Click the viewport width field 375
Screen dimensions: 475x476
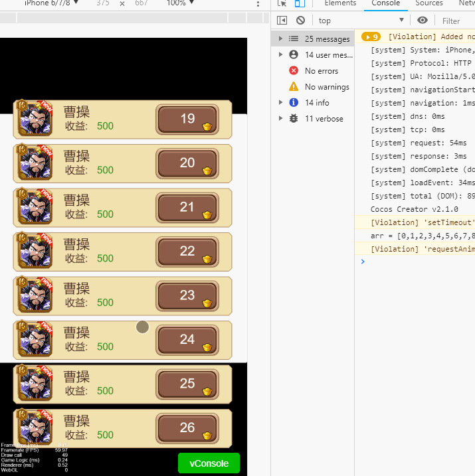[x=103, y=3]
